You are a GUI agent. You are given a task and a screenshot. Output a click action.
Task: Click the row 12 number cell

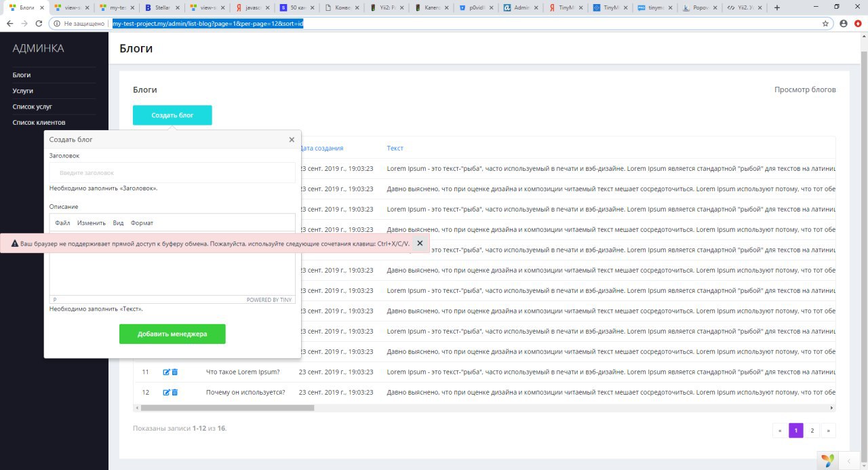pyautogui.click(x=146, y=393)
